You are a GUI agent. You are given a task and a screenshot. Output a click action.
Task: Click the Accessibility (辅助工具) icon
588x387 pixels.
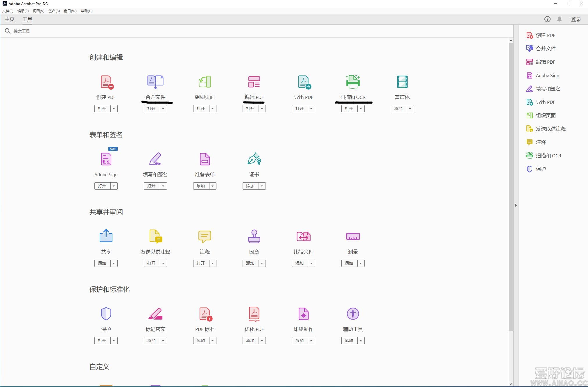[x=353, y=314]
